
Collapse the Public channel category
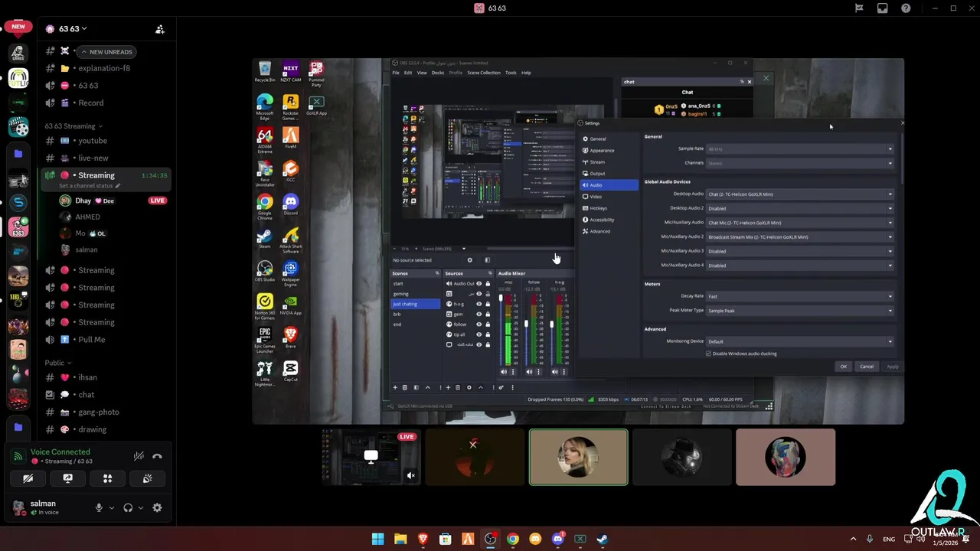(x=58, y=363)
